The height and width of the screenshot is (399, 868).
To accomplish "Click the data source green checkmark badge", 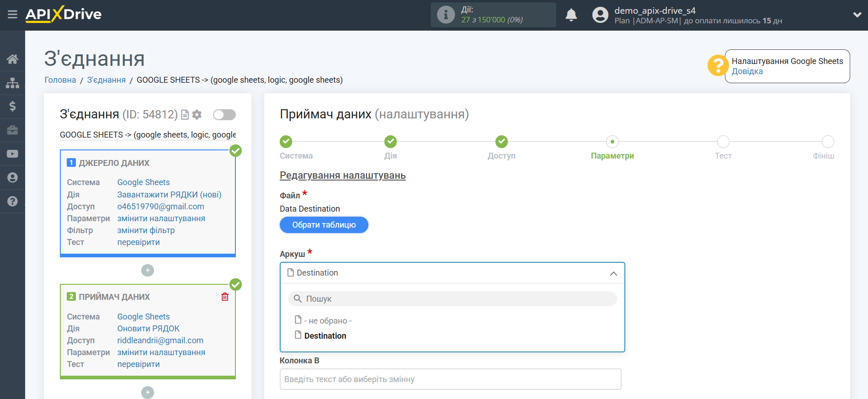I will pos(235,150).
